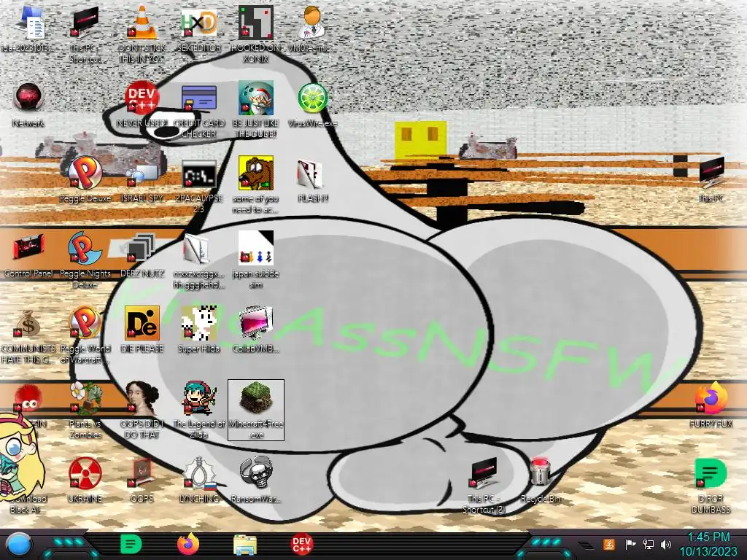This screenshot has height=560, width=747.
Task: Open the VLC cone desktop icon
Action: (142, 34)
